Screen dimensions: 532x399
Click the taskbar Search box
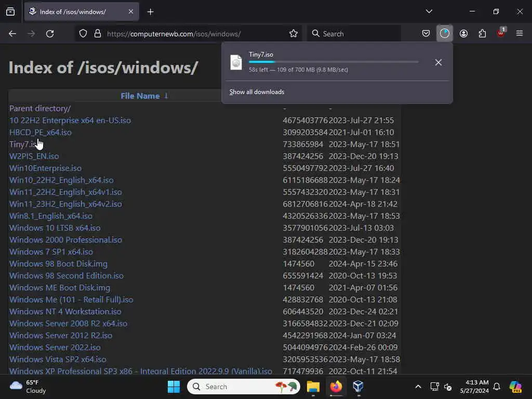click(244, 387)
